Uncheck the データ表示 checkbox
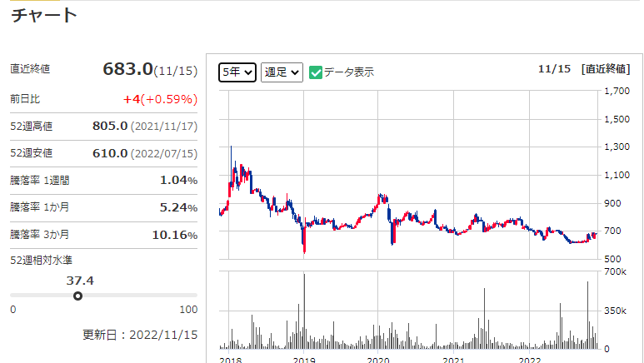The width and height of the screenshot is (644, 363). point(316,72)
